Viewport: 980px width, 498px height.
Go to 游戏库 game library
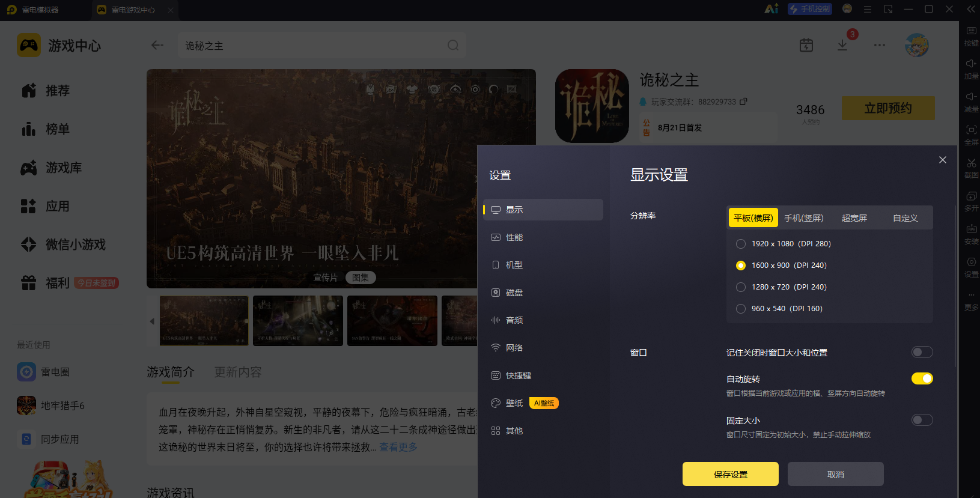coord(52,168)
